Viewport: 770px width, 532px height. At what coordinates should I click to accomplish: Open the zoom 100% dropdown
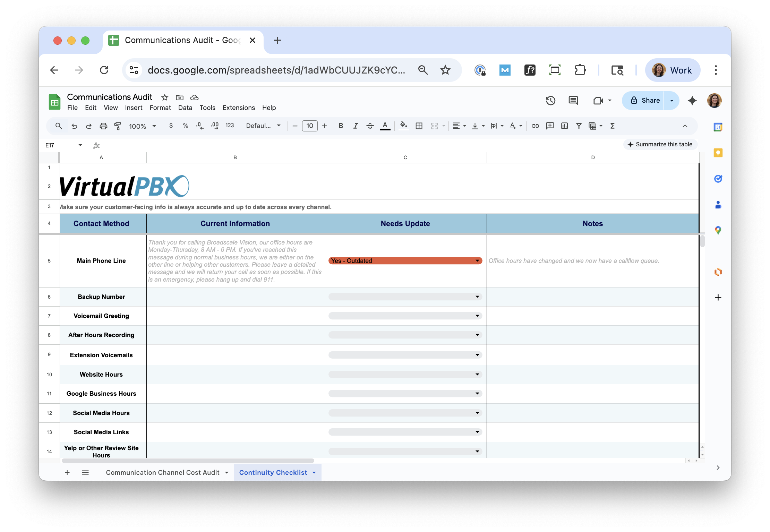pyautogui.click(x=143, y=126)
